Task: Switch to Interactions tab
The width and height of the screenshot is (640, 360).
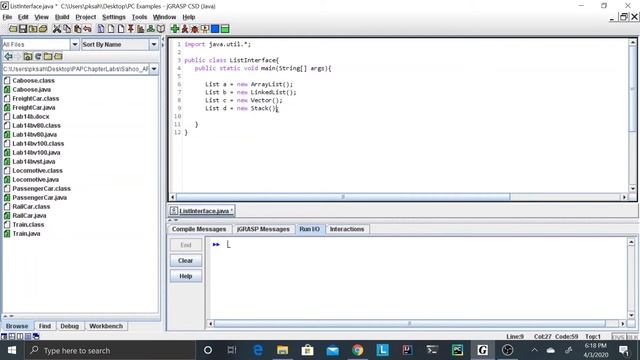Action: (x=347, y=229)
